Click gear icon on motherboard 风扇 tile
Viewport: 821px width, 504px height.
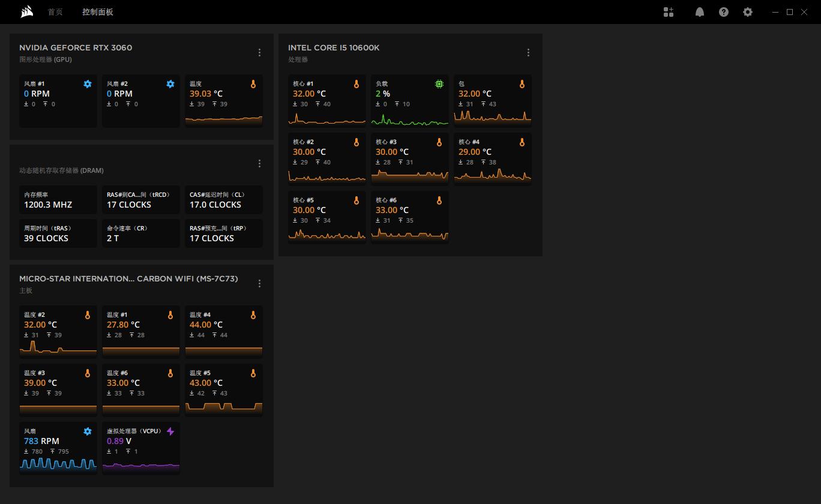coord(88,431)
